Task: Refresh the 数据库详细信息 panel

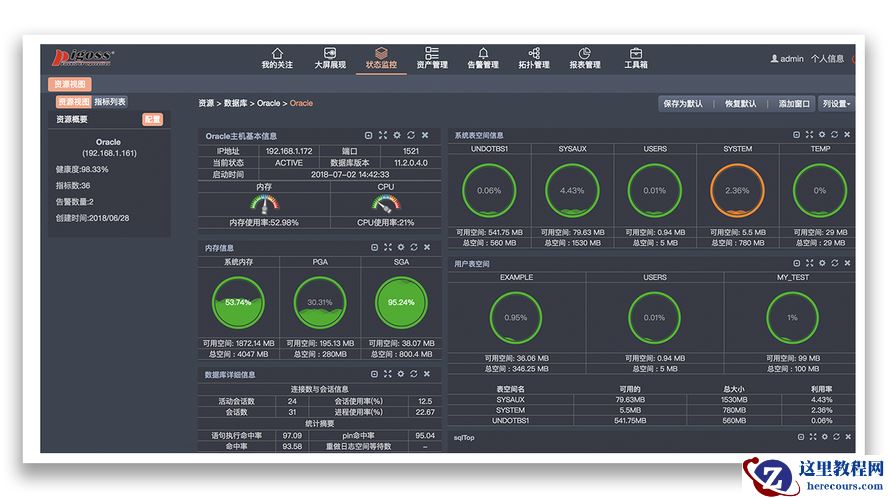Action: click(414, 374)
